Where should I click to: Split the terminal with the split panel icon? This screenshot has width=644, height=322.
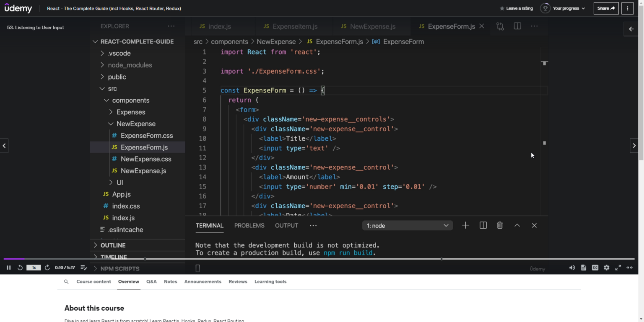point(483,225)
